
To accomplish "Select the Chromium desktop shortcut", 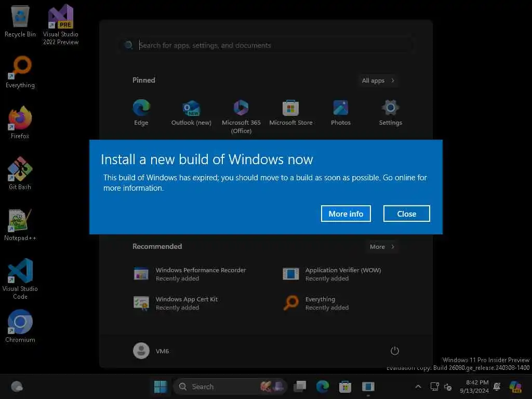I will [20, 326].
